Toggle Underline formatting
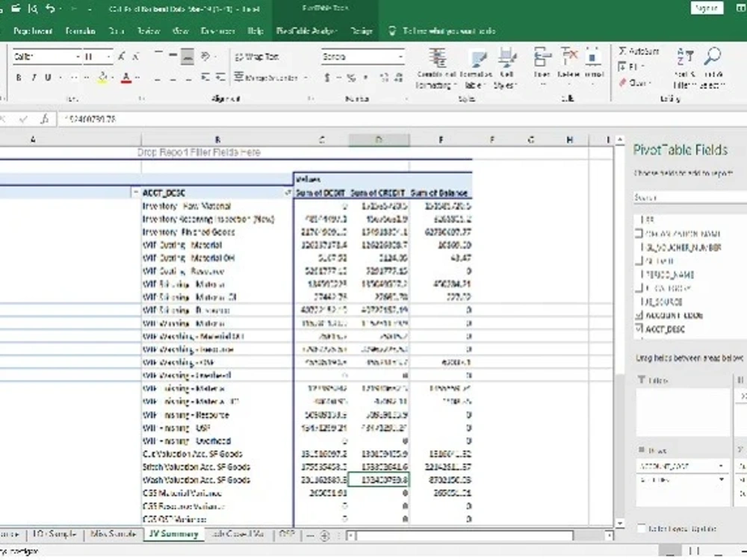Image resolution: width=747 pixels, height=560 pixels. tap(48, 77)
